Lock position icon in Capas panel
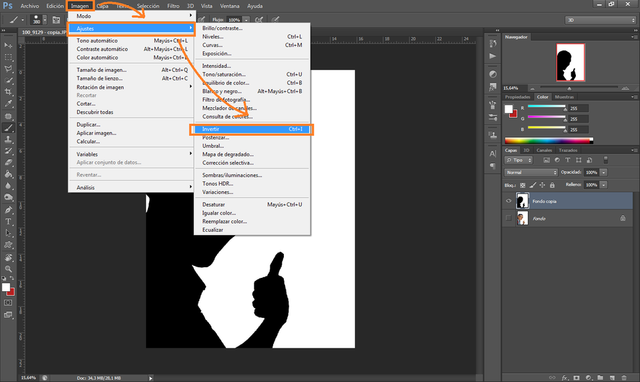 542,185
